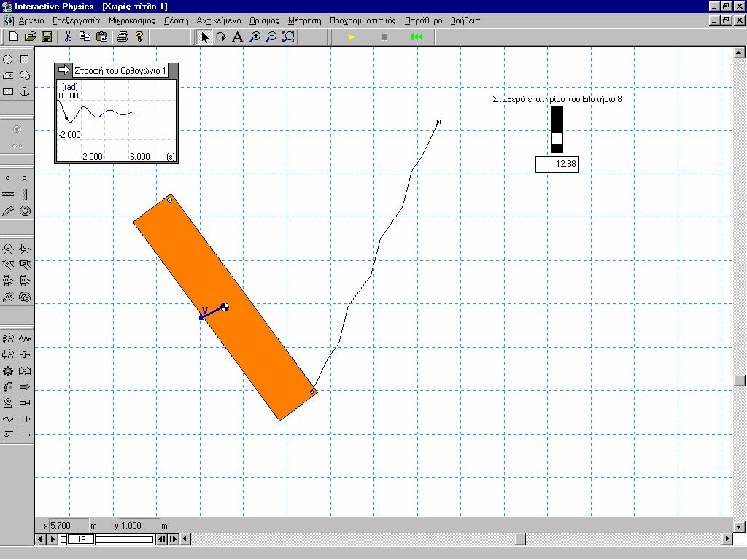Screen dimensions: 747x560
Task: Click the Paste clipboard icon
Action: click(x=101, y=36)
